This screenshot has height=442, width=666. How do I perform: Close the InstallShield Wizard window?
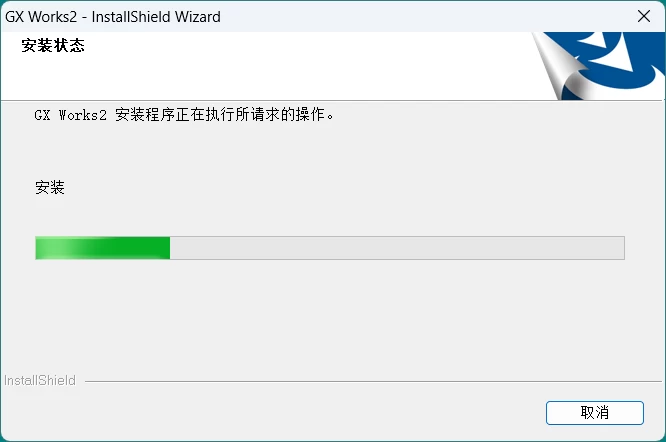(x=644, y=17)
